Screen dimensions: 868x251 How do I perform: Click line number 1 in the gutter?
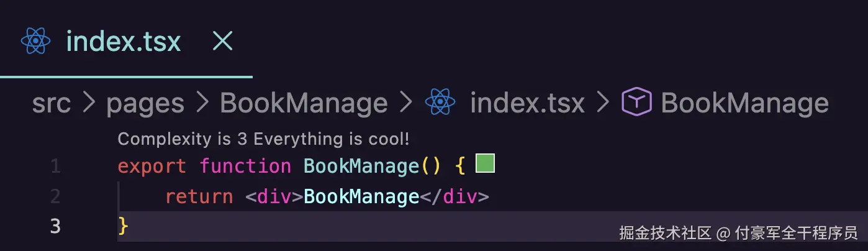click(55, 166)
